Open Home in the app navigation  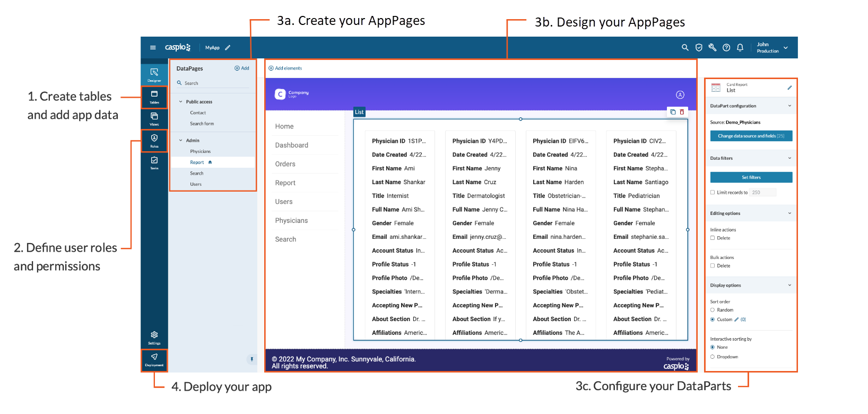click(284, 126)
